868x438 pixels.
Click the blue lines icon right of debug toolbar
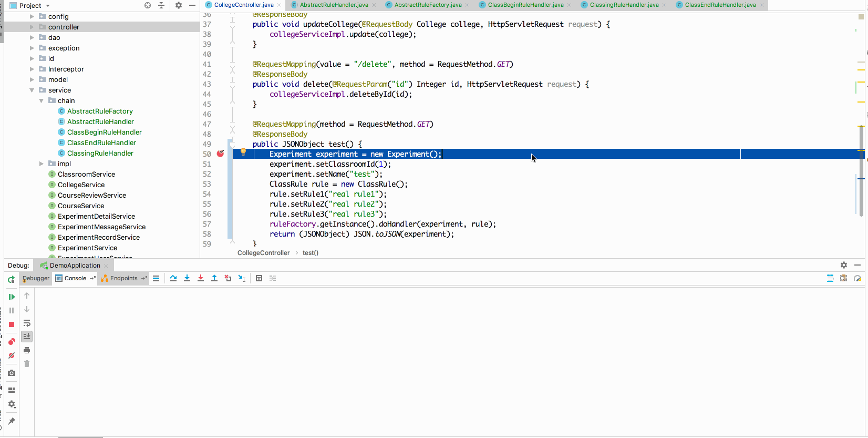tap(830, 278)
